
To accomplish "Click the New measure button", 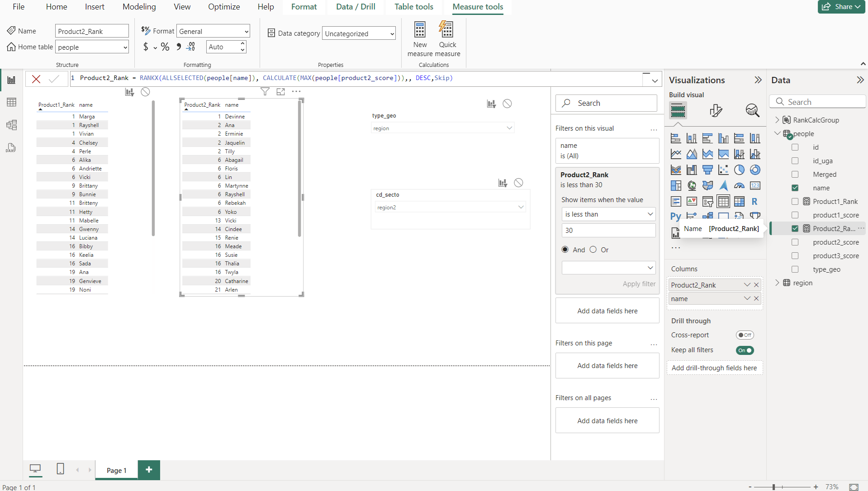I will coord(420,39).
